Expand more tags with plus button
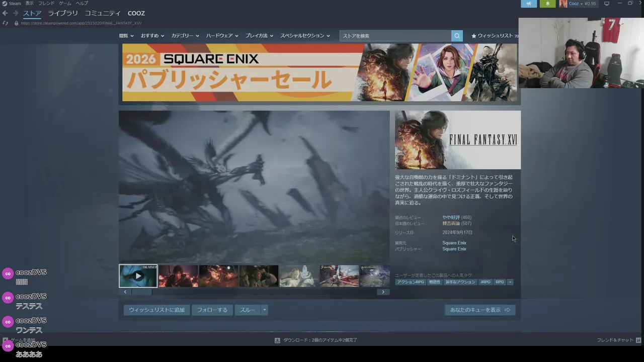Screen dimensions: 644x362 pyautogui.click(x=510, y=282)
